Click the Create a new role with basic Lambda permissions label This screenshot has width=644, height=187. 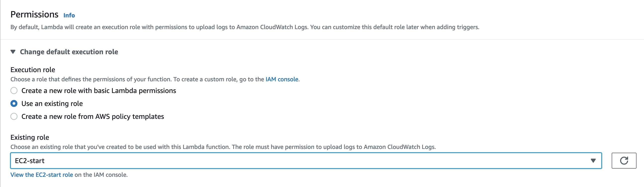point(99,91)
